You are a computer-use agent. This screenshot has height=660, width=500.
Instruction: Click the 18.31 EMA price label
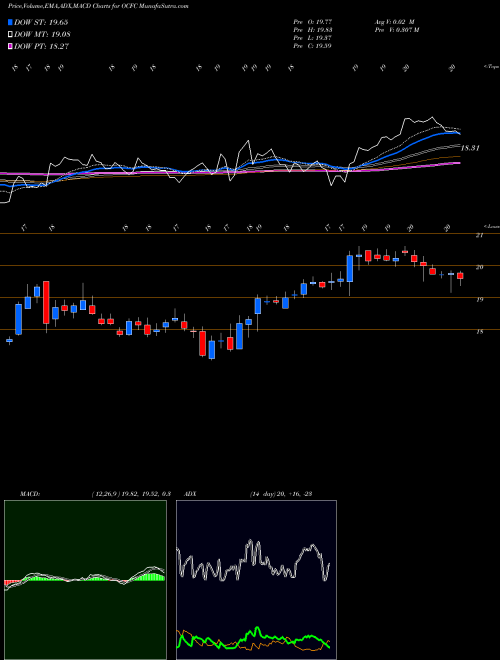tap(470, 148)
